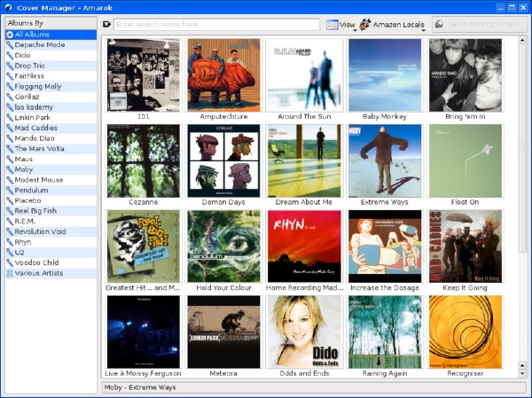
Task: Select las kademy in artist list
Action: click(51, 107)
